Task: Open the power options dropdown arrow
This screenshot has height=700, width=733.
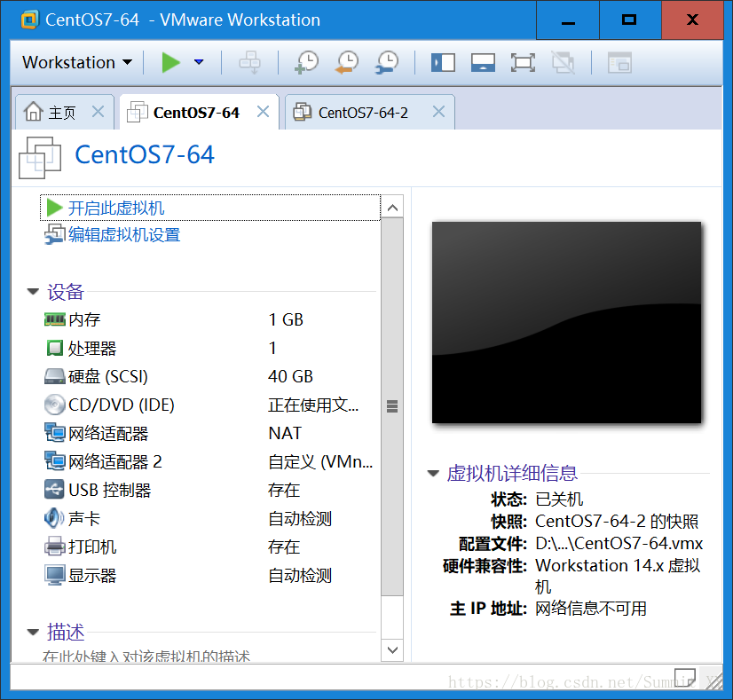Action: 199,62
